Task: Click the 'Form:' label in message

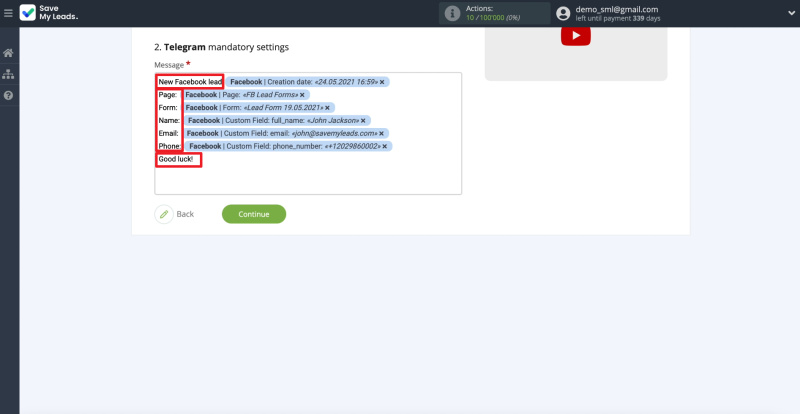Action: [x=168, y=108]
